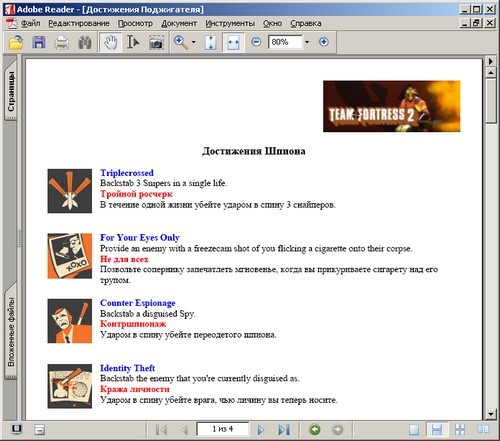Open the 80% zoom level dropdown

307,42
